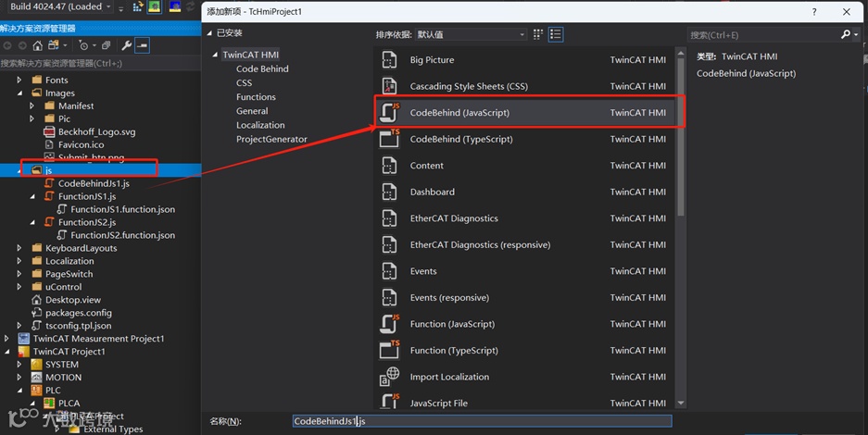Screen dimensions: 868x435
Task: Expand TwinCAT Measurement Project1 node
Action: [x=6, y=338]
